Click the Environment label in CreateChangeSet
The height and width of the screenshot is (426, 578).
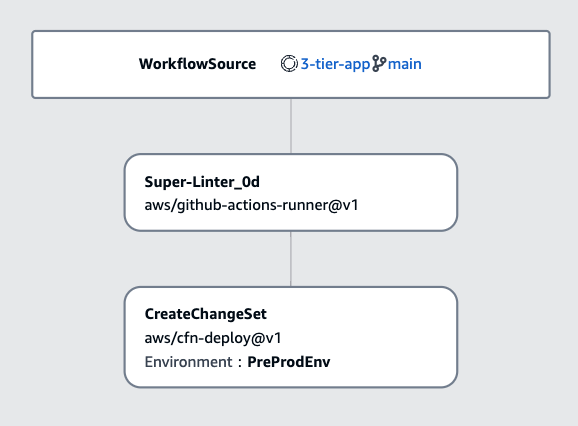point(188,362)
